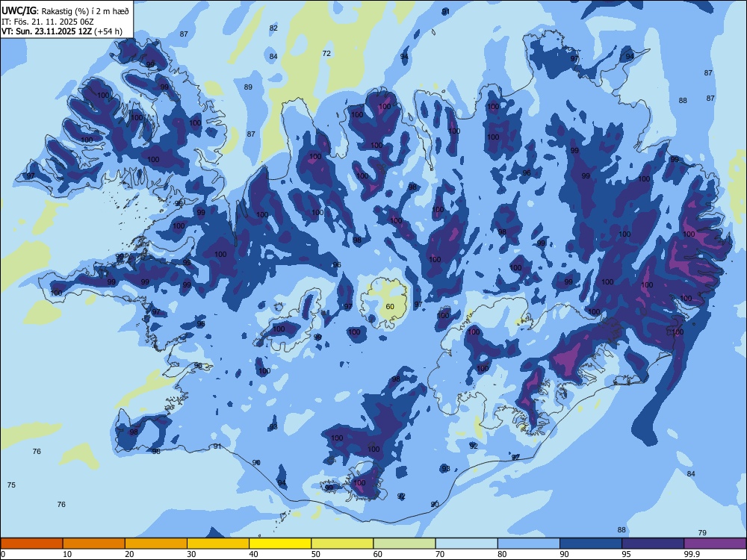Click the 40–50 bright yellow legend swatch

[280, 544]
